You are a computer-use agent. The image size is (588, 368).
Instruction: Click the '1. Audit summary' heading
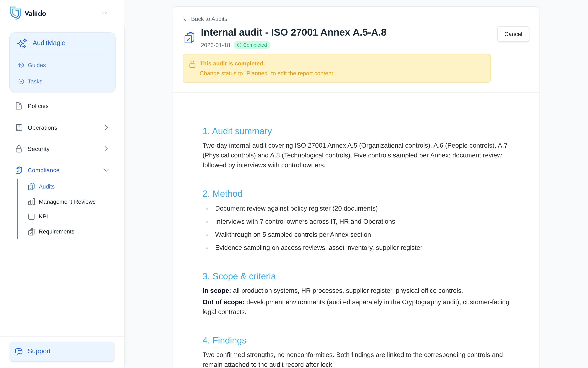pos(237,131)
